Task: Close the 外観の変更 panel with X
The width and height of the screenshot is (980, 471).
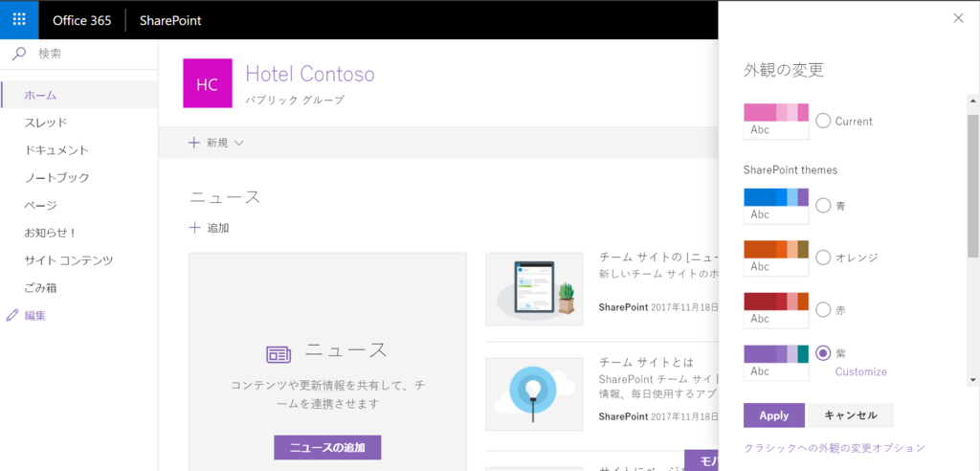Action: [x=958, y=18]
